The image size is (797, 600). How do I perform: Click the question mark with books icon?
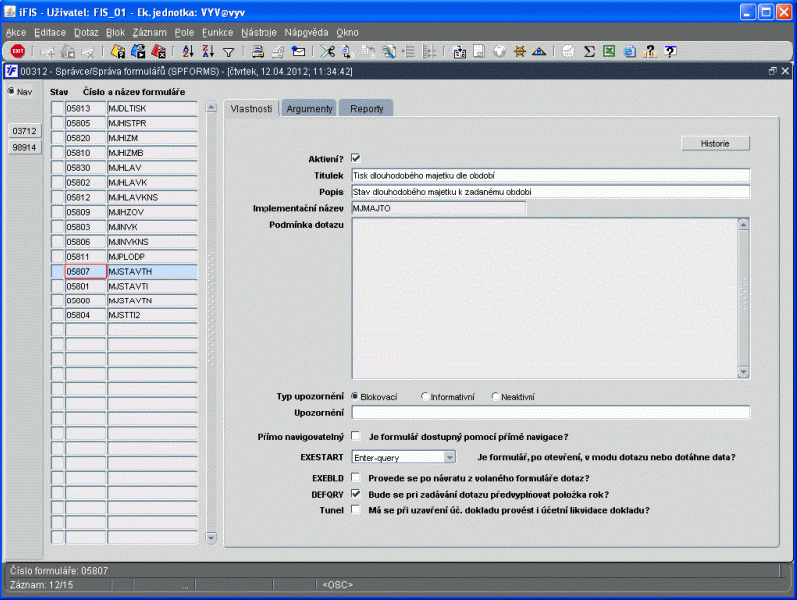coord(650,51)
